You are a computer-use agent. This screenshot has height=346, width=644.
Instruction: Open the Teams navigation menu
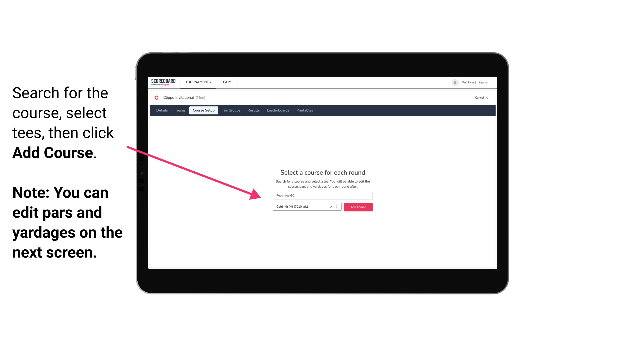226,82
